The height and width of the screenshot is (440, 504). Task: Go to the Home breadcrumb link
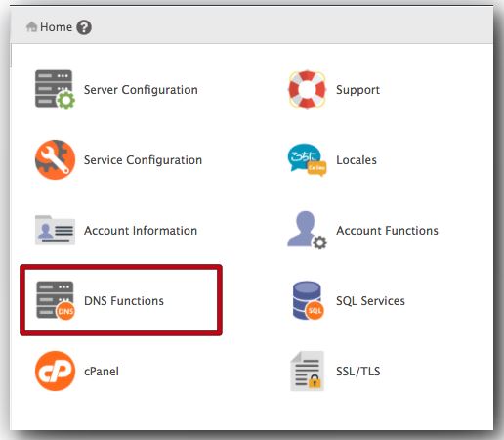(56, 27)
